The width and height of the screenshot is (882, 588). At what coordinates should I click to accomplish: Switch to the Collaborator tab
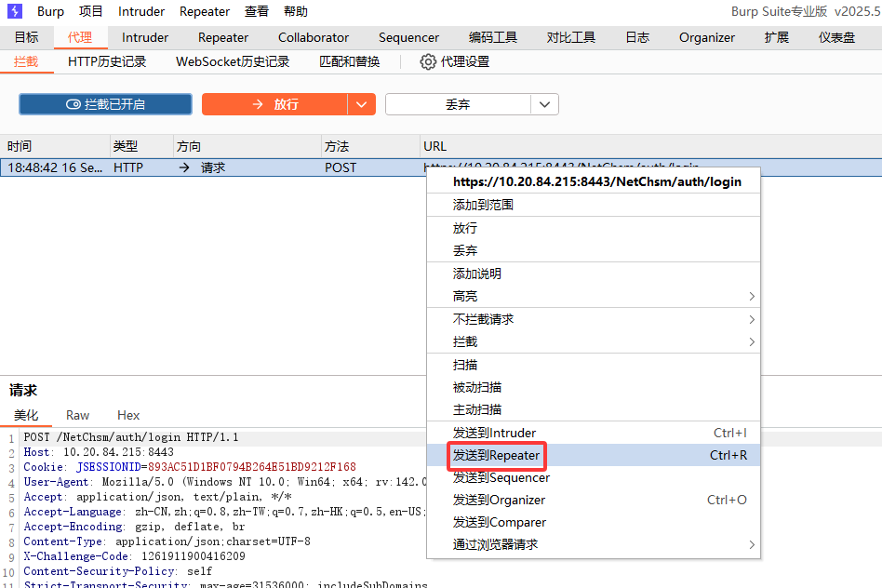tap(314, 38)
